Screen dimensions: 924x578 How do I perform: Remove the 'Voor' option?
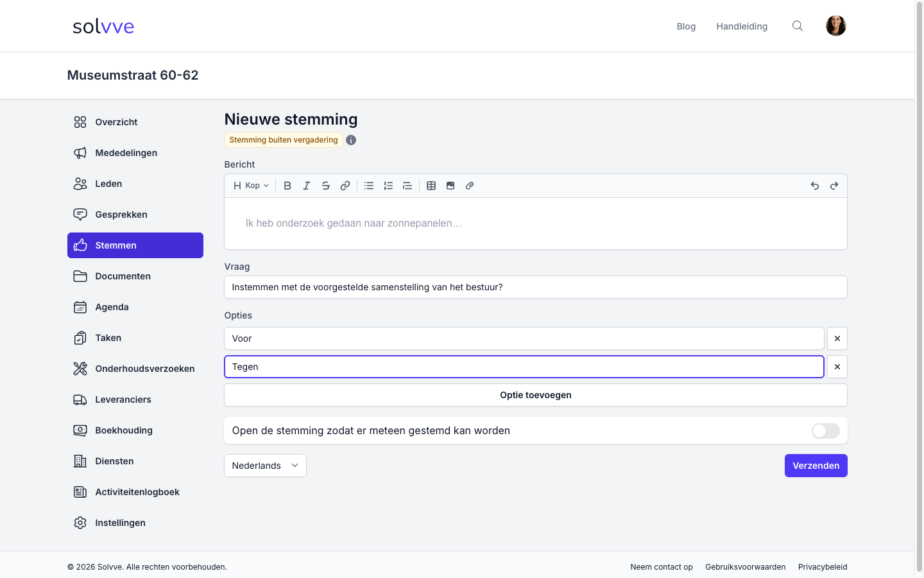pyautogui.click(x=837, y=338)
